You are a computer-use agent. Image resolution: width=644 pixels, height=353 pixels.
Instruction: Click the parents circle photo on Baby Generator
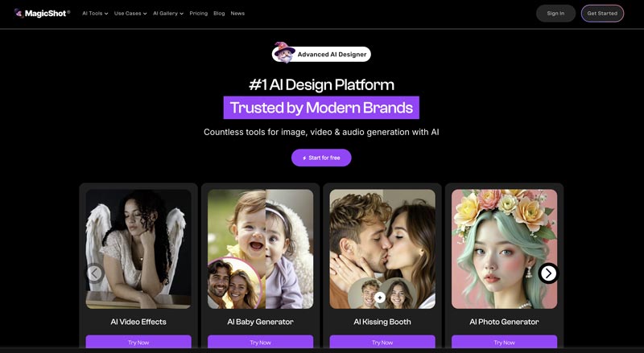click(234, 283)
